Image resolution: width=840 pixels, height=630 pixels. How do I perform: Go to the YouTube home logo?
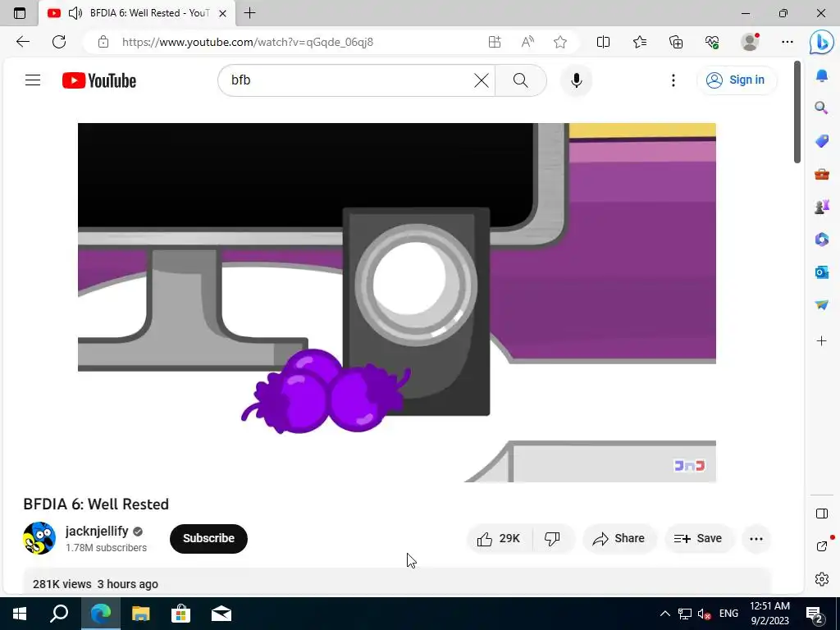click(x=99, y=80)
